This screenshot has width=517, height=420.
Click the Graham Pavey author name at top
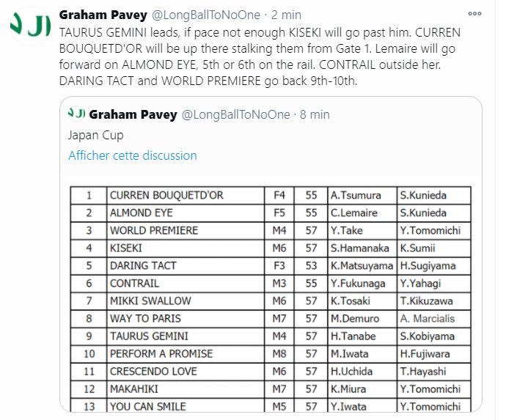click(x=103, y=15)
